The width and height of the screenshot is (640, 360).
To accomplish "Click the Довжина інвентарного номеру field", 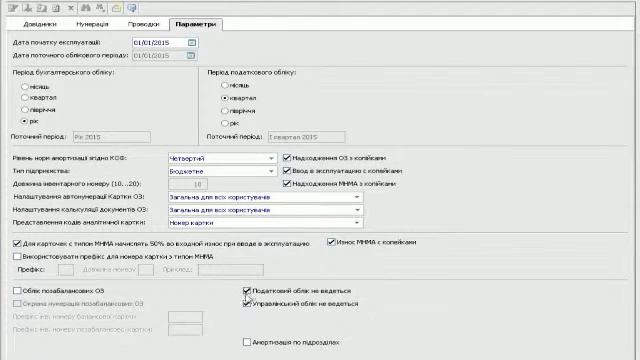I will tap(188, 184).
